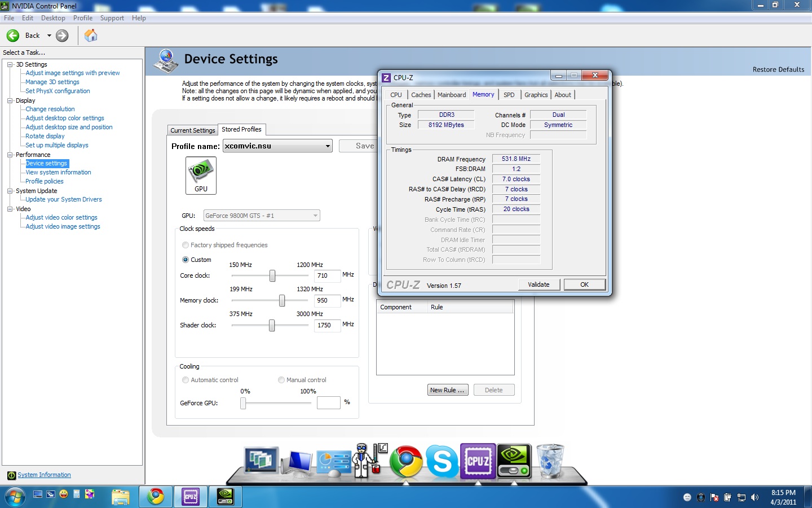
Task: Collapse the 3D Settings tree node
Action: (10, 64)
